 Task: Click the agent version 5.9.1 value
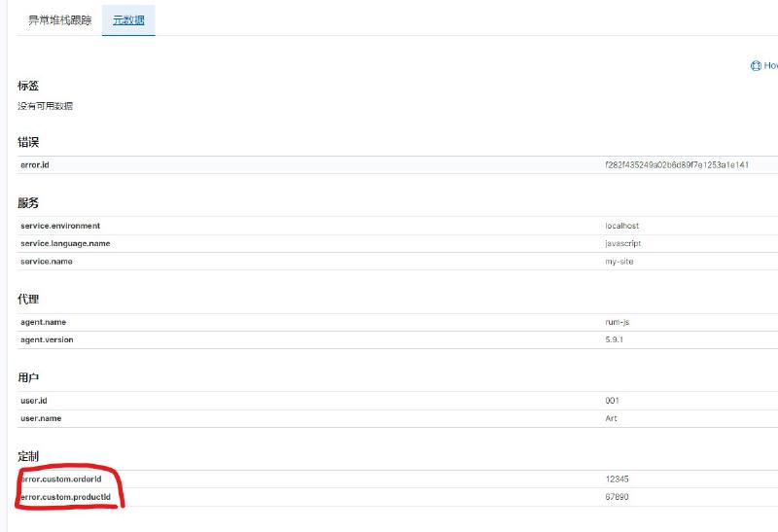coord(615,339)
